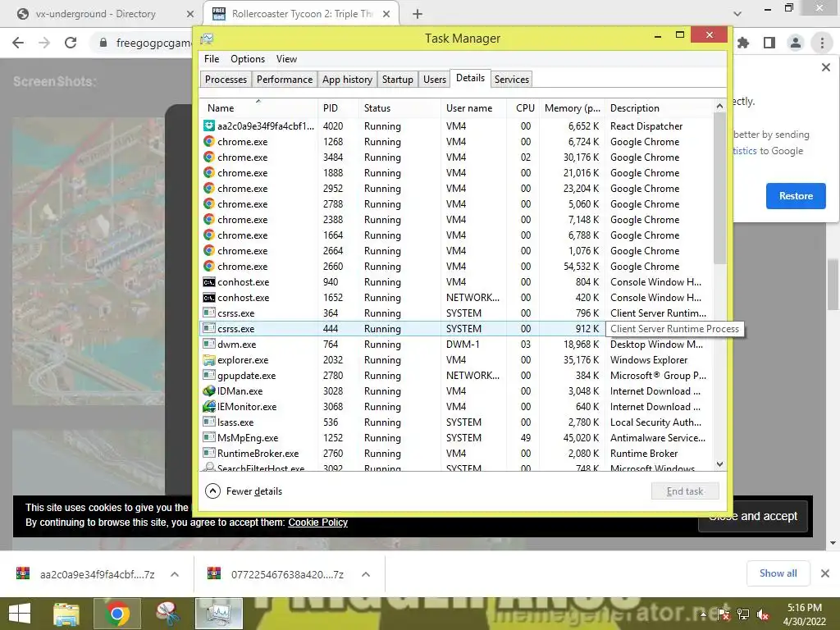Click the Task Manager taskbar icon
The height and width of the screenshot is (630, 840).
(218, 614)
